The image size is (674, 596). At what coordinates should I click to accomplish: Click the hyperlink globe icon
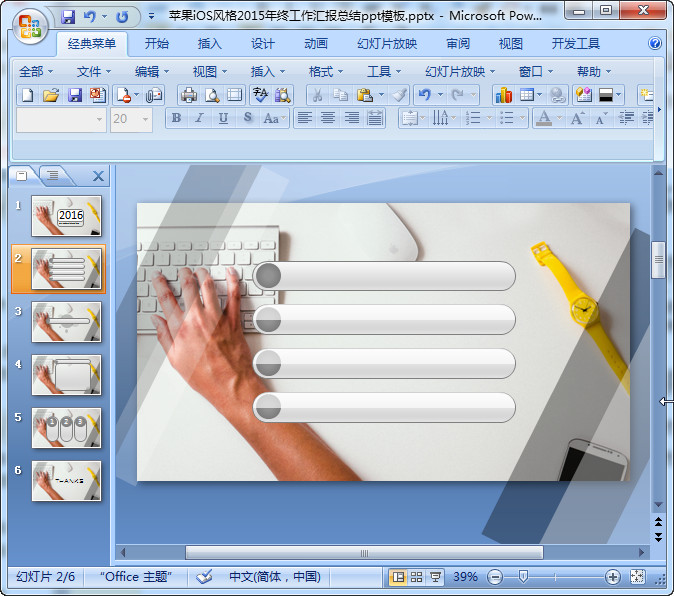point(558,95)
